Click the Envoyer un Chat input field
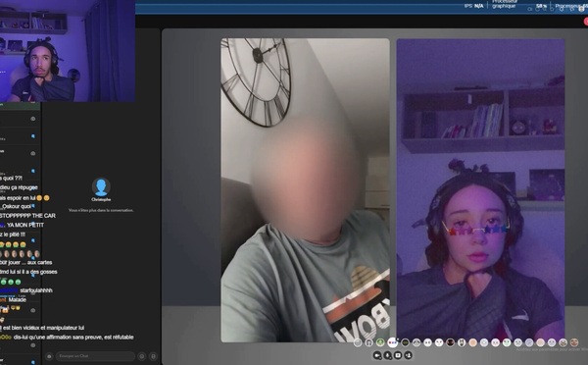Screen dimensions: 588x365 (96, 356)
